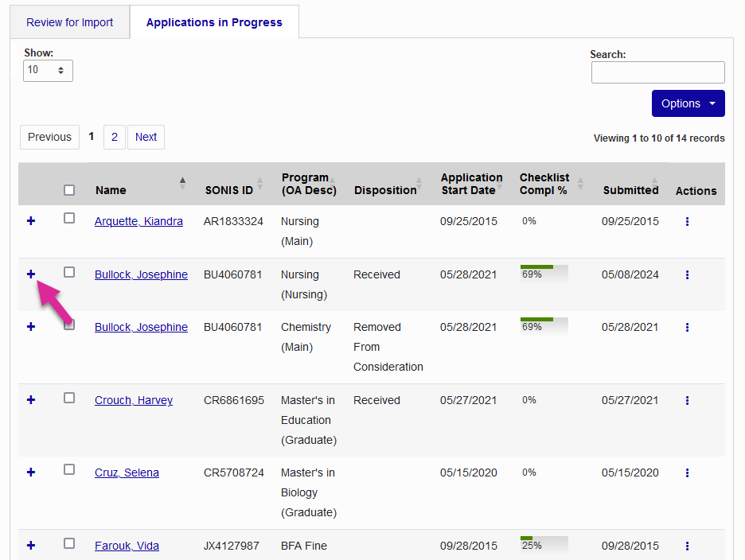Open the actions menu for Bullock's Chemistry application
745x560 pixels.
coord(686,327)
